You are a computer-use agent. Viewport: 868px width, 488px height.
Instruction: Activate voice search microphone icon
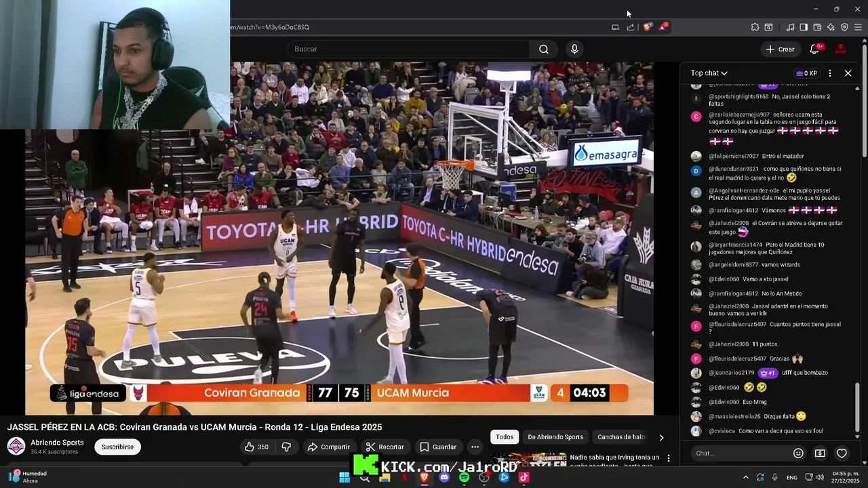(x=574, y=49)
